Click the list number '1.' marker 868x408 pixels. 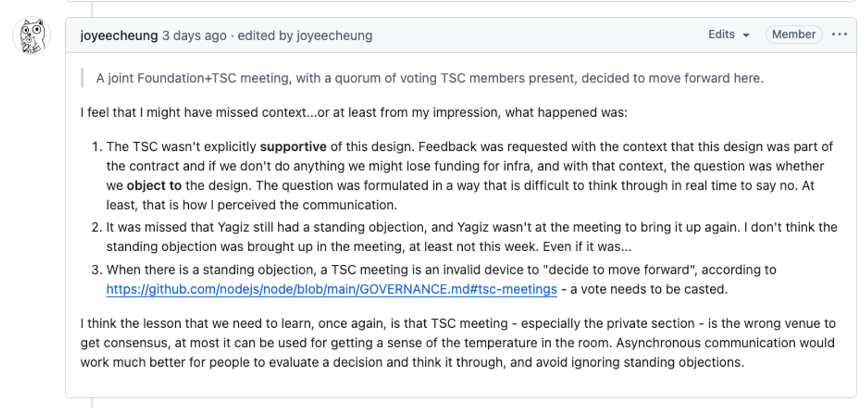pos(97,147)
